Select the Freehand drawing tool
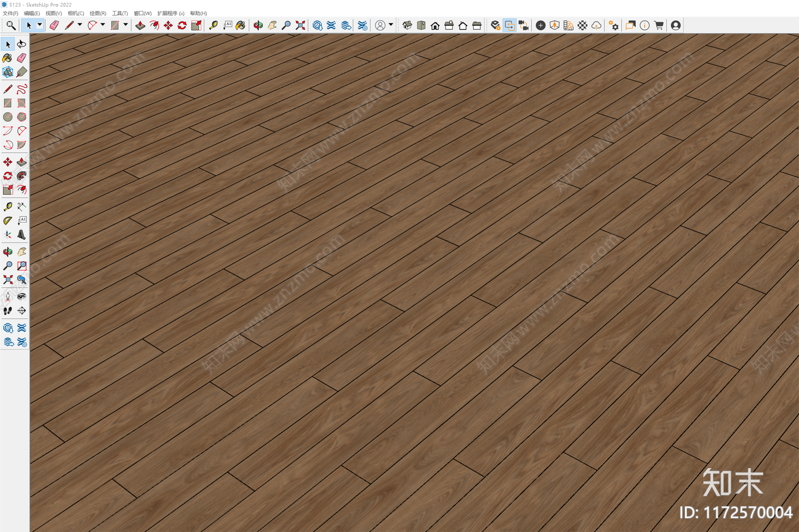 tap(21, 89)
